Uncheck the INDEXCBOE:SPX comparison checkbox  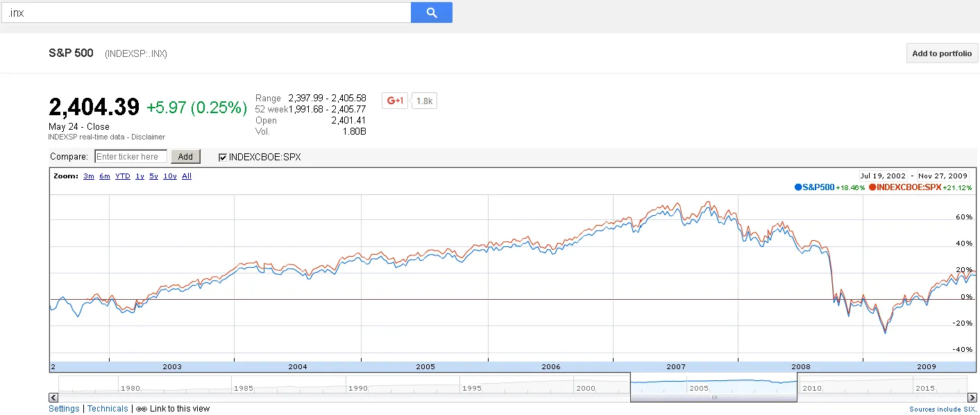(223, 158)
